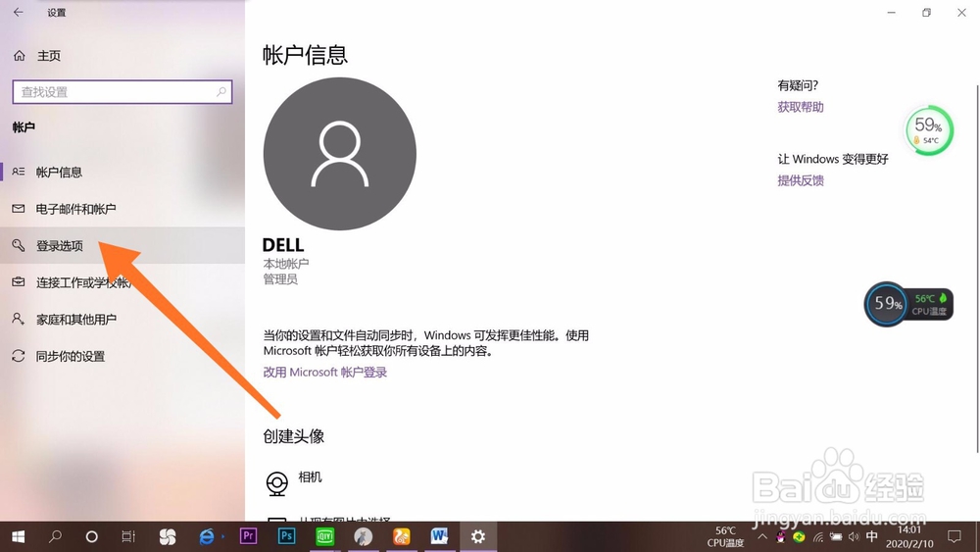Open the clock showing 14:01
This screenshot has width=980, height=552.
click(x=909, y=536)
